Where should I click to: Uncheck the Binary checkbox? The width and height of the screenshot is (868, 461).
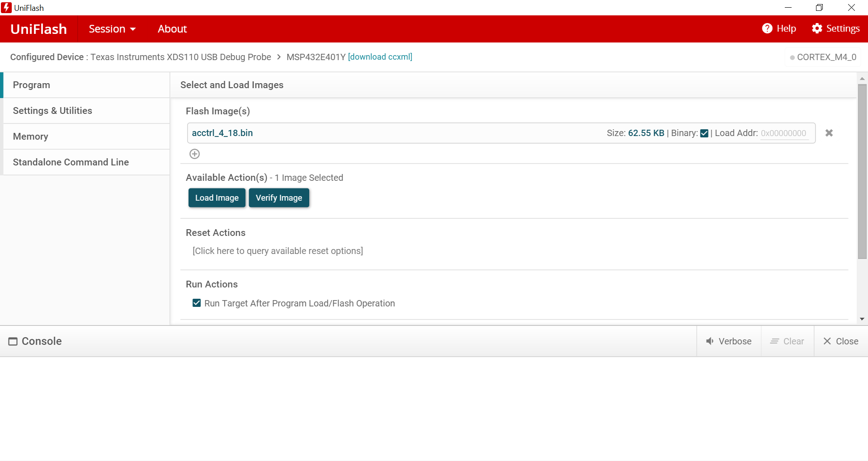point(704,133)
